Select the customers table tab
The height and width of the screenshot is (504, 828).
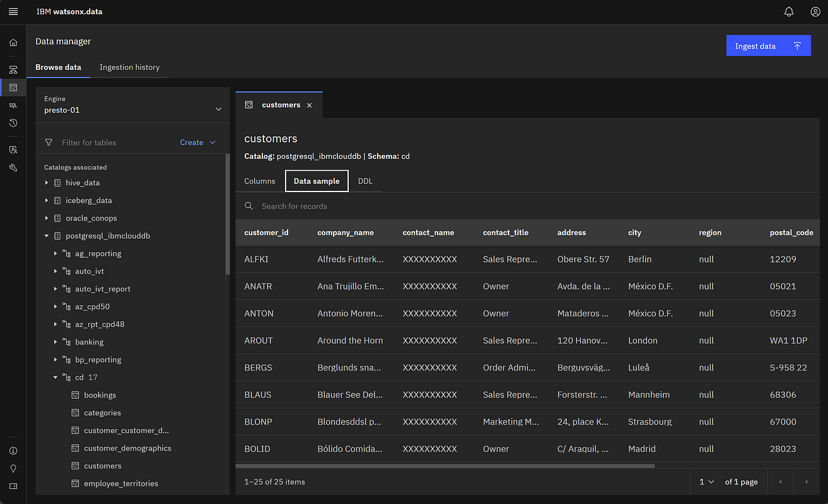coord(279,105)
